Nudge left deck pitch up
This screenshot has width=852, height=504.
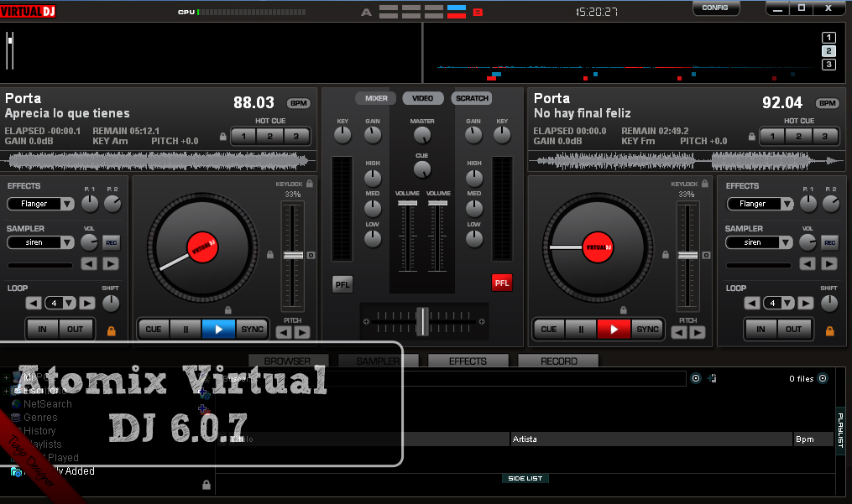coord(302,332)
